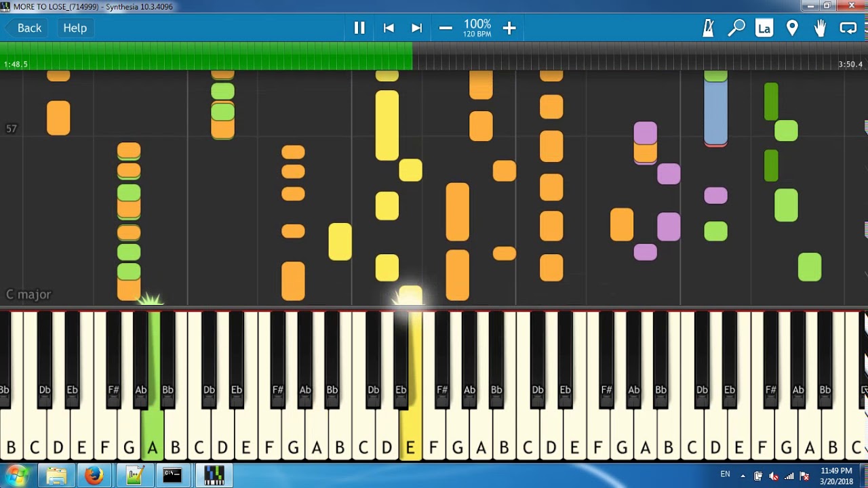This screenshot has height=488, width=868.
Task: Skip forward with the next button
Action: click(x=416, y=28)
